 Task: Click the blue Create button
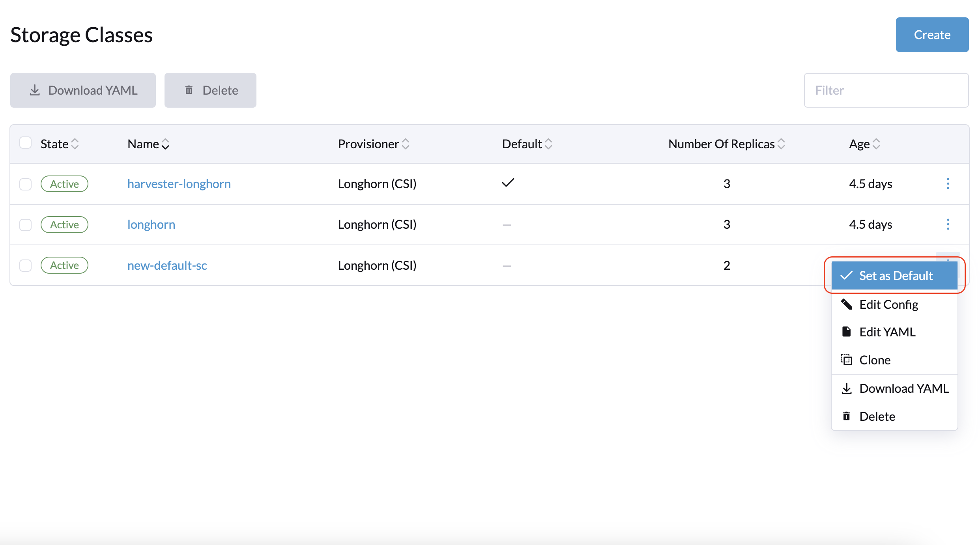[x=932, y=35]
